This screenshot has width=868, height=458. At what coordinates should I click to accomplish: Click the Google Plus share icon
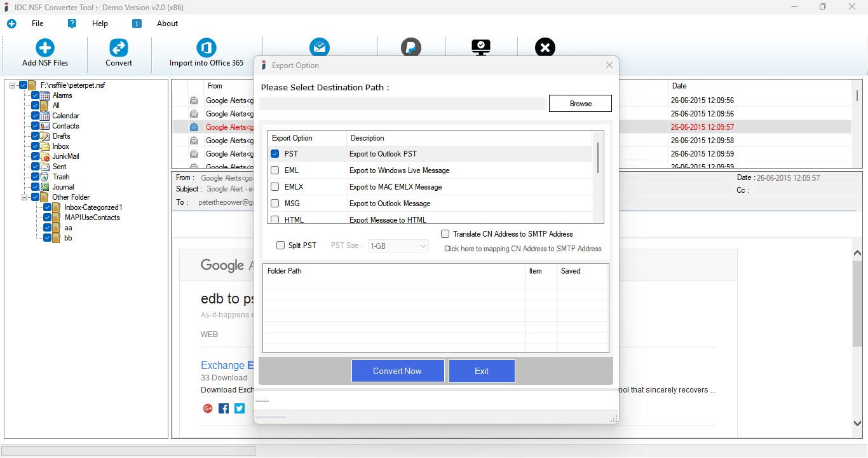click(x=207, y=408)
